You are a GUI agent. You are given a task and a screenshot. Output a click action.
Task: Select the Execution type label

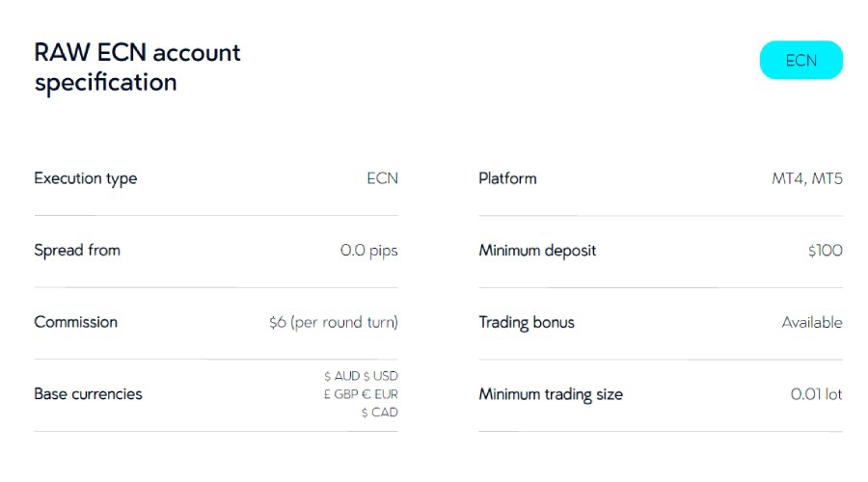pos(86,178)
